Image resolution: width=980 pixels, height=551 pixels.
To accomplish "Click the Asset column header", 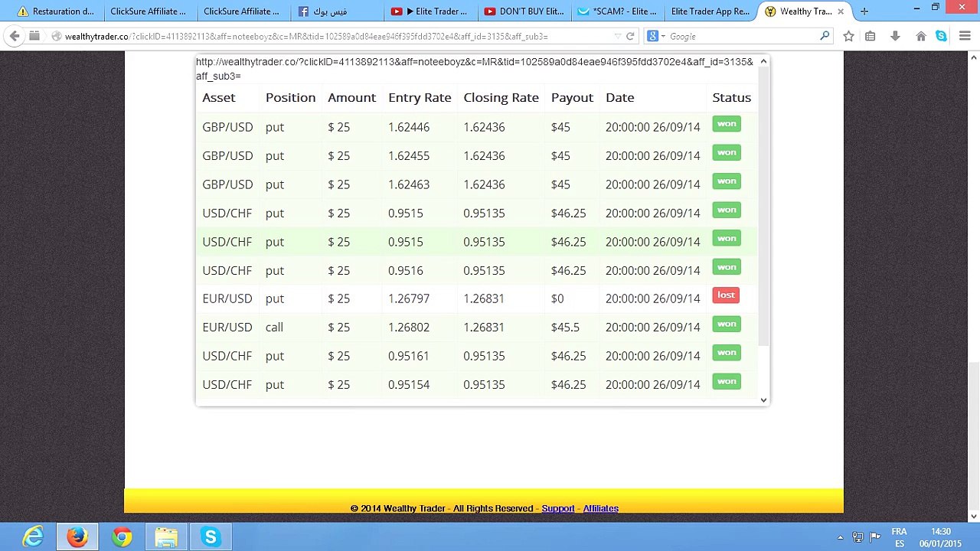I will pos(219,97).
